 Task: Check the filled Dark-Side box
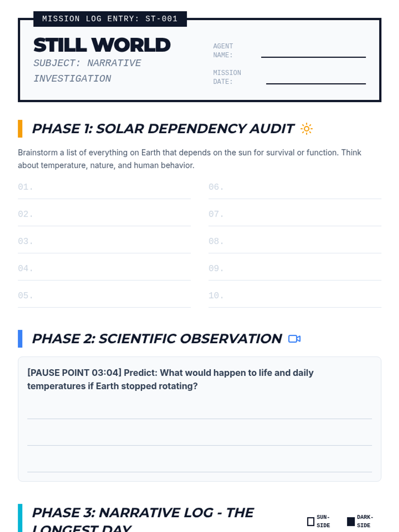(351, 521)
